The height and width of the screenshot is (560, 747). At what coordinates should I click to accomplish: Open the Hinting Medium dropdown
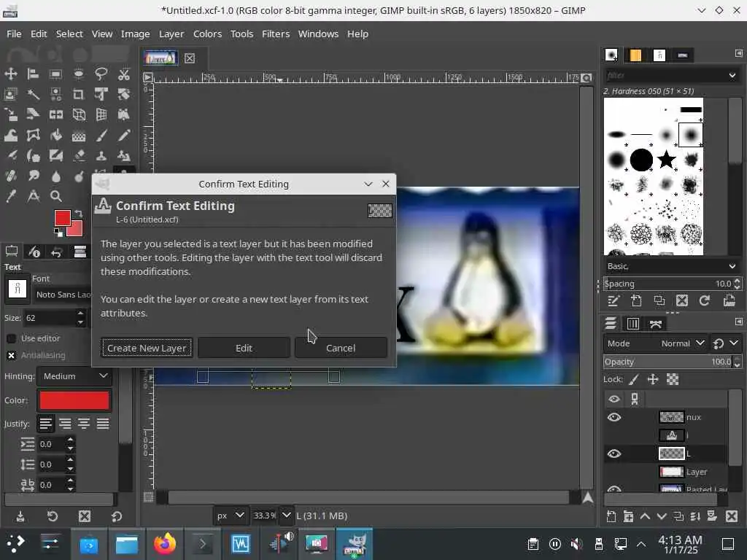pos(74,376)
